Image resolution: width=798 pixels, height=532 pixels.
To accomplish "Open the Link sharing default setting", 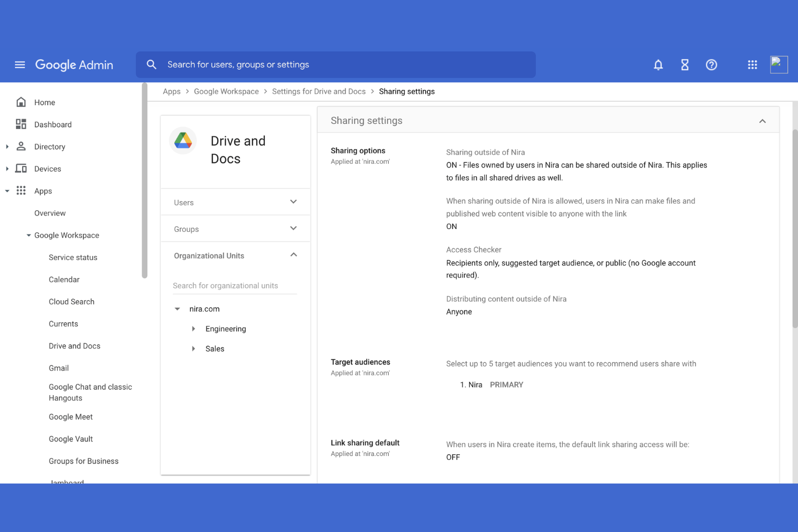I will tap(365, 443).
